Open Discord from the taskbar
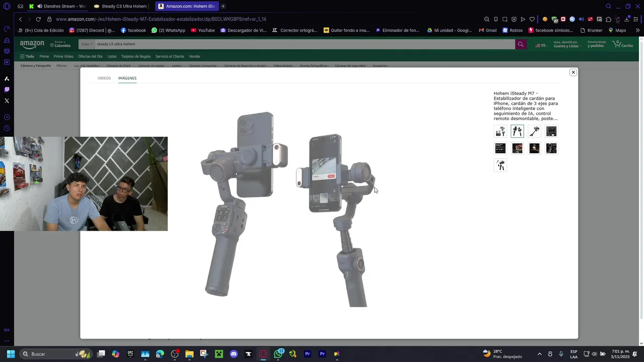Viewport: 644px width, 362px height. [x=233, y=354]
